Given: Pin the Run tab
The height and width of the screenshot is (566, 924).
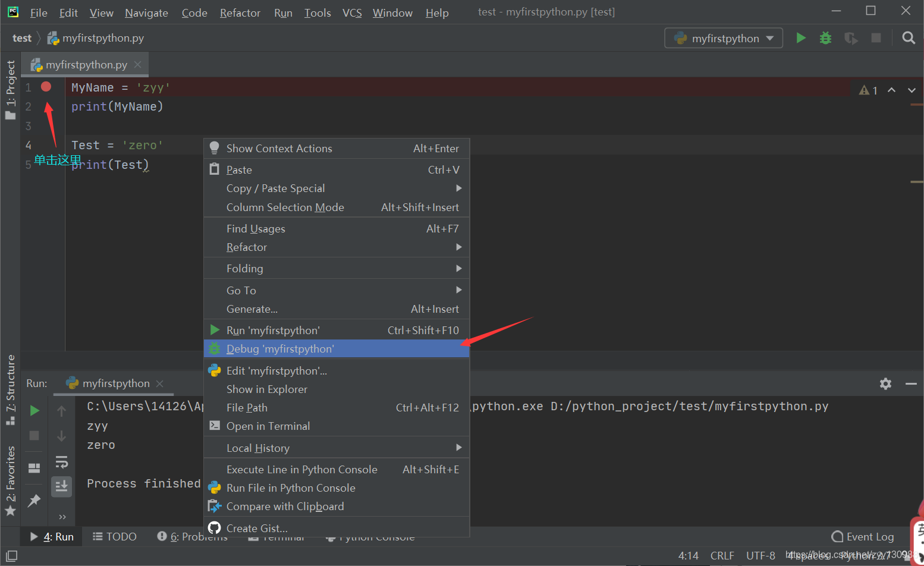Looking at the screenshot, I should point(34,501).
